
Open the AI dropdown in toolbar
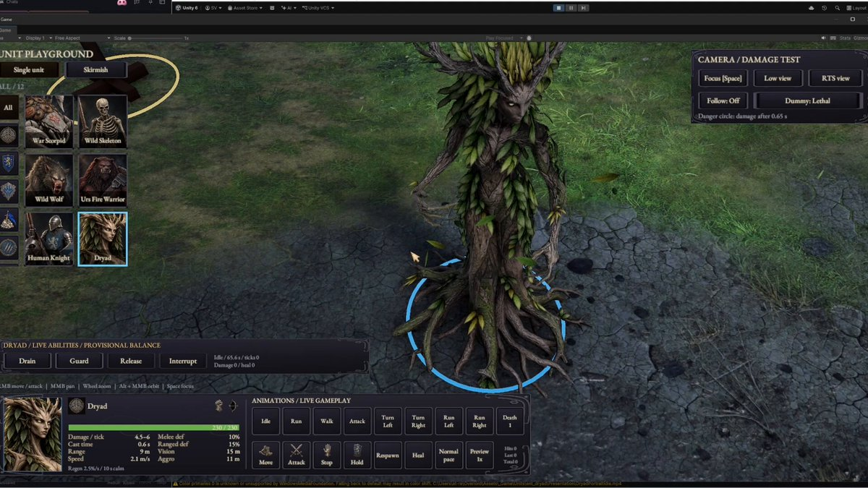pyautogui.click(x=289, y=8)
